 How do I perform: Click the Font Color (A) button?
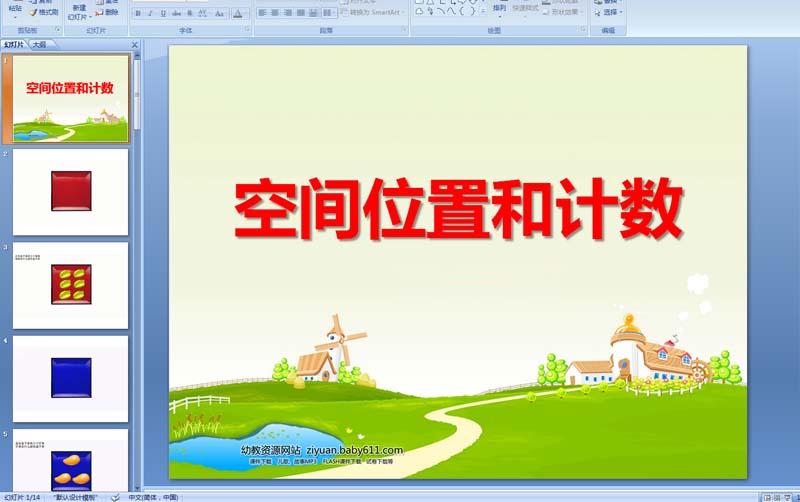[x=238, y=14]
